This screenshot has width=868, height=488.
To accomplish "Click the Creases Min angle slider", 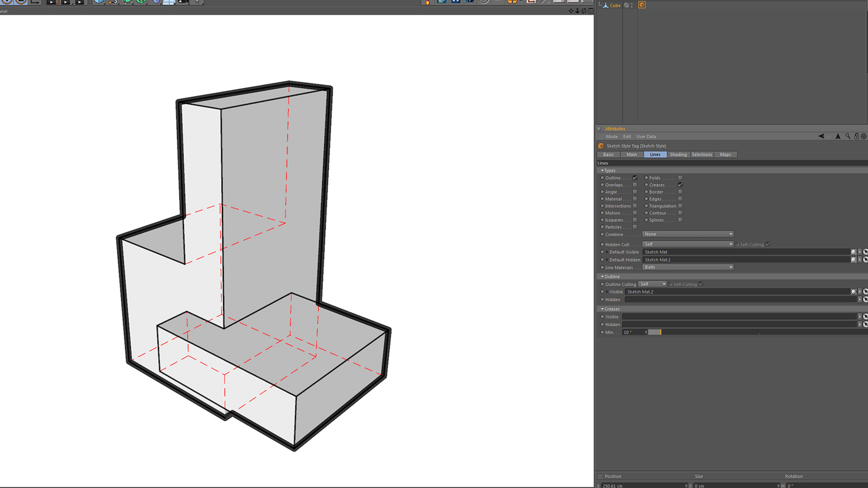I will [x=757, y=332].
